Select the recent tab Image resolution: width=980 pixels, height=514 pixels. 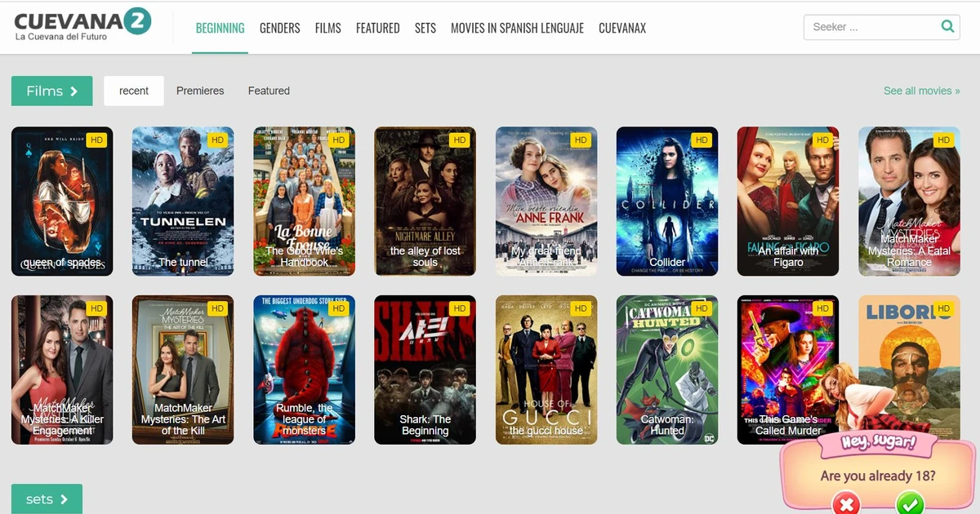coord(134,91)
